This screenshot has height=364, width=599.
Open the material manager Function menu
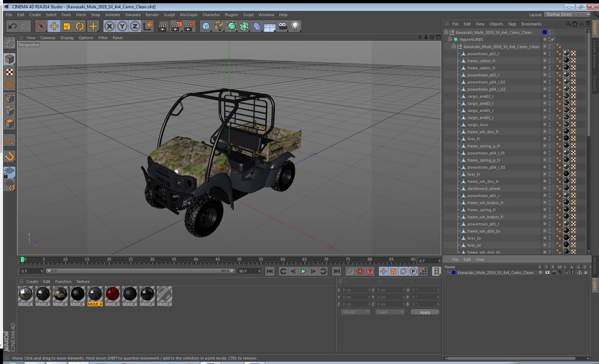63,281
